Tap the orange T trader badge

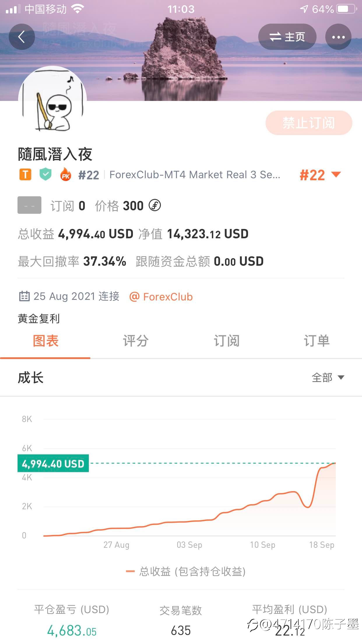coord(25,174)
